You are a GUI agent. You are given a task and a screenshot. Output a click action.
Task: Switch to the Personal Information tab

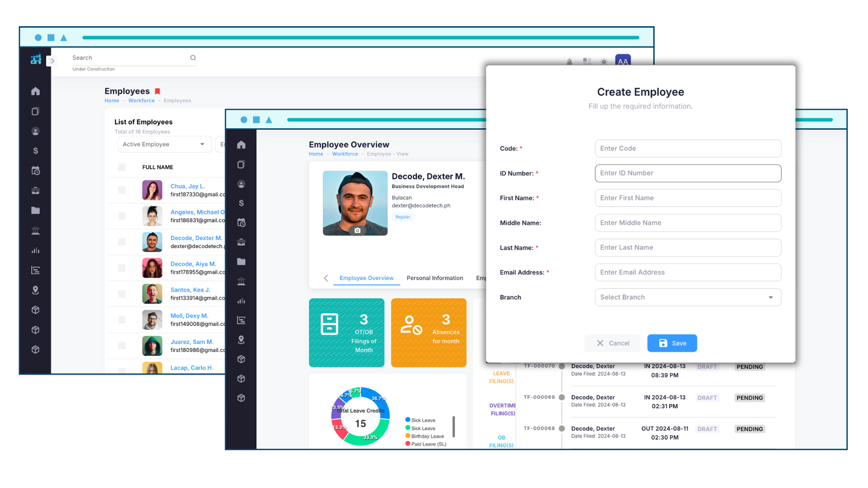pos(434,278)
